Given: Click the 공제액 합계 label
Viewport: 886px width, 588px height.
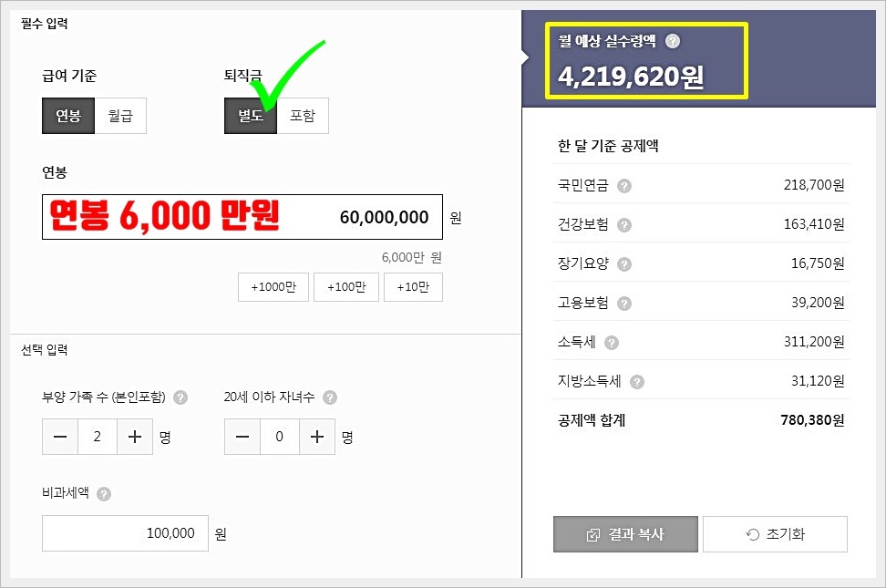Looking at the screenshot, I should click(592, 420).
